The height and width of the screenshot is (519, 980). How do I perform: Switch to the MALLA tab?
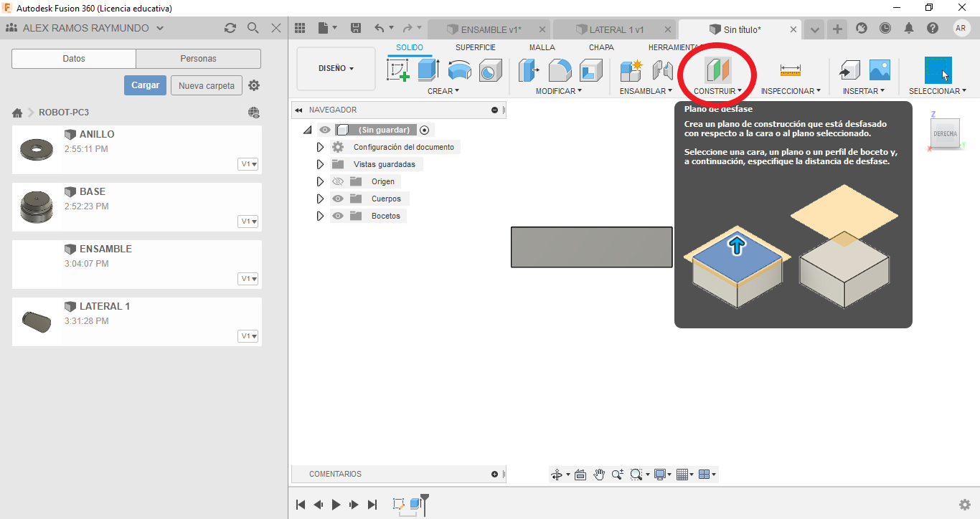point(542,47)
